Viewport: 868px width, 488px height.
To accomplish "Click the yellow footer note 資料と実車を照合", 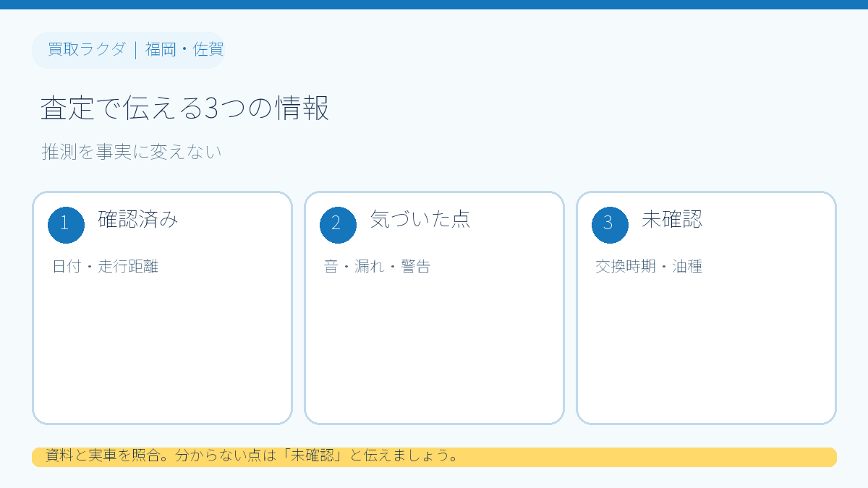I will (x=434, y=457).
